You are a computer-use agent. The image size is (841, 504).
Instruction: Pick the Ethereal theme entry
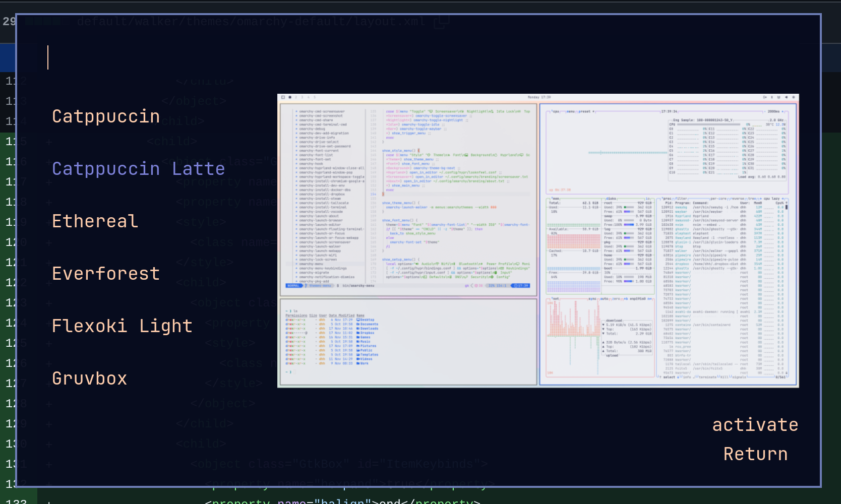[95, 221]
